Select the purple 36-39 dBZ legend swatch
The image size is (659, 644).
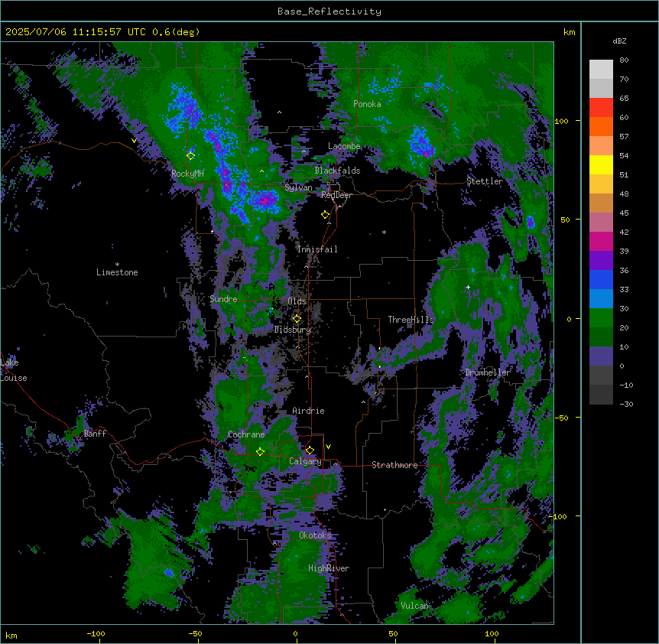(x=601, y=261)
